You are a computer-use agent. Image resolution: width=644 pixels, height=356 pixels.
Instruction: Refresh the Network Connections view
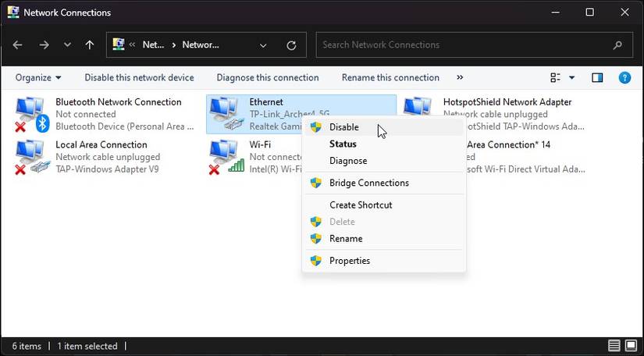[x=291, y=45]
